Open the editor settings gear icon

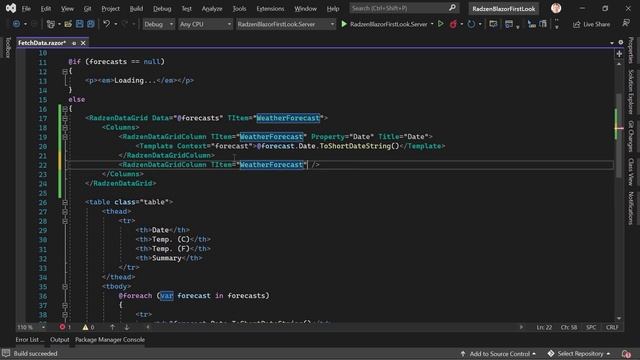tap(621, 42)
